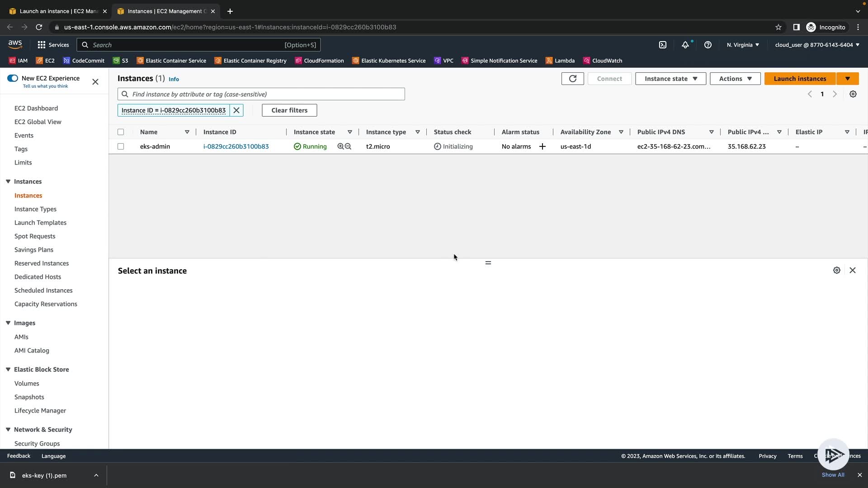Open instance i-0829cc260b3100b83 link

click(x=236, y=146)
